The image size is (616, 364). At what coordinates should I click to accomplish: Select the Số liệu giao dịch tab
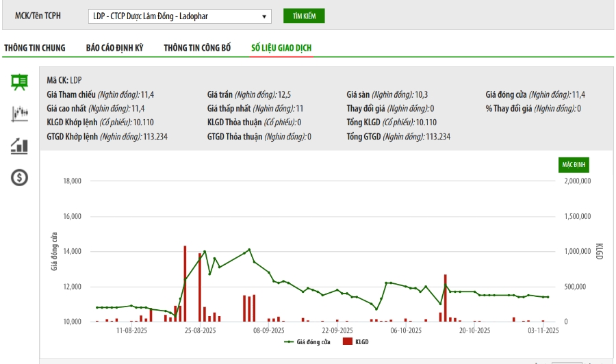(x=282, y=48)
